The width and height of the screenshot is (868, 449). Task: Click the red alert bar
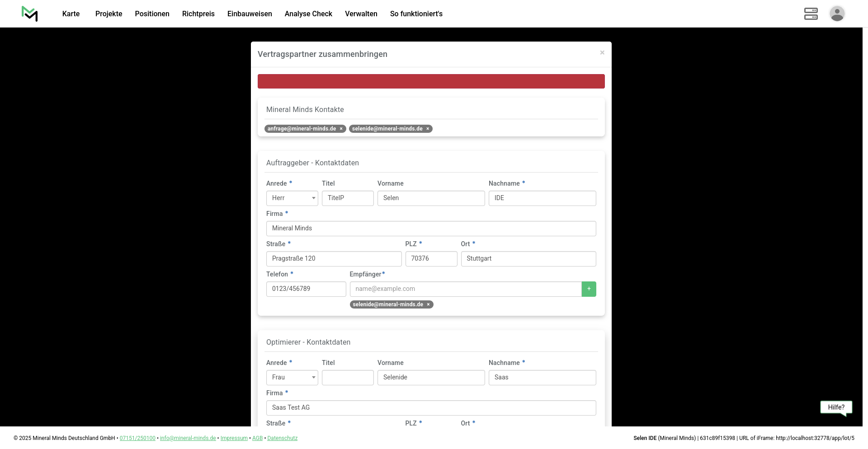click(431, 81)
